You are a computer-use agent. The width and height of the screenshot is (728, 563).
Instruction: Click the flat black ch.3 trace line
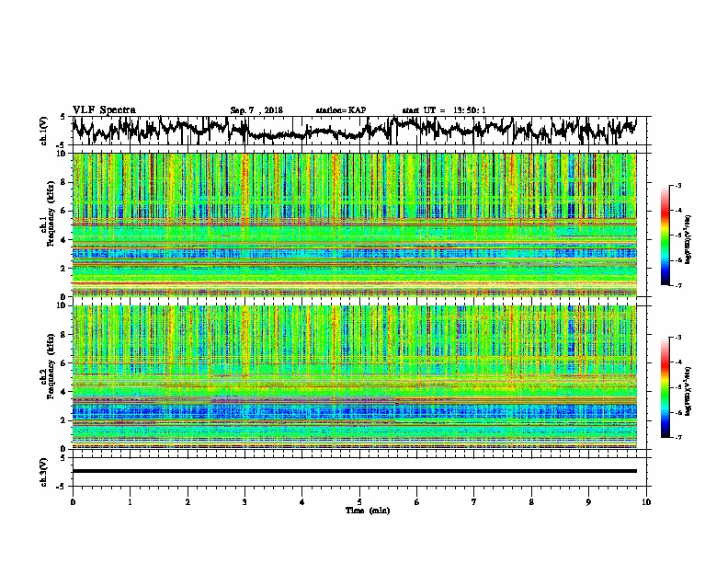(354, 471)
